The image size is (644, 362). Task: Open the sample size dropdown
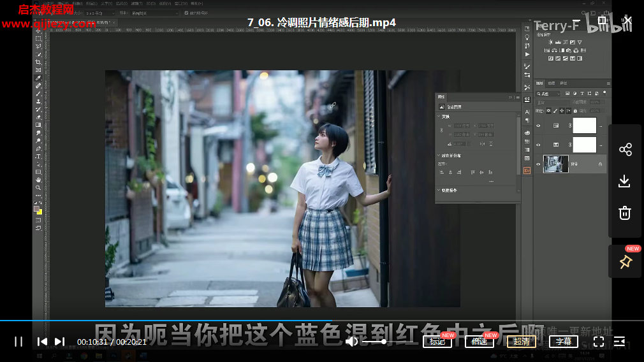pyautogui.click(x=100, y=13)
